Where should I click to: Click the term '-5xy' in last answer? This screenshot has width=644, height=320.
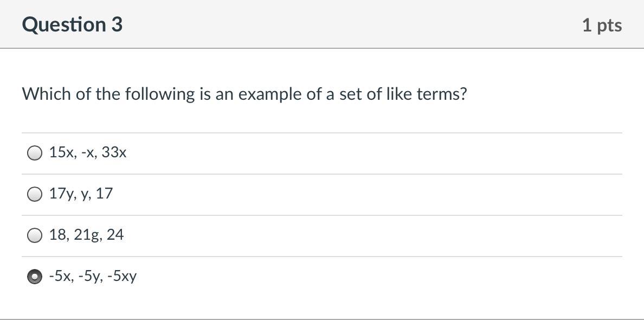point(122,276)
